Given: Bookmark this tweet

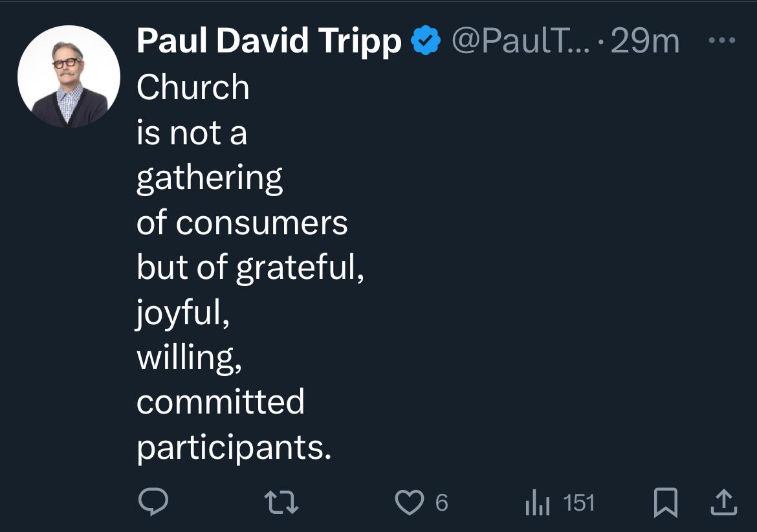Looking at the screenshot, I should pos(666,503).
